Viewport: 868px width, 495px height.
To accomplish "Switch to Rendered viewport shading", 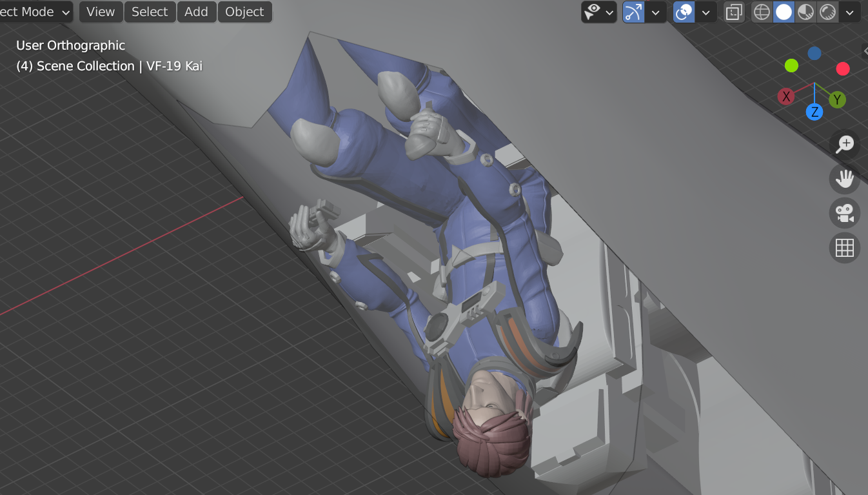I will tap(827, 12).
